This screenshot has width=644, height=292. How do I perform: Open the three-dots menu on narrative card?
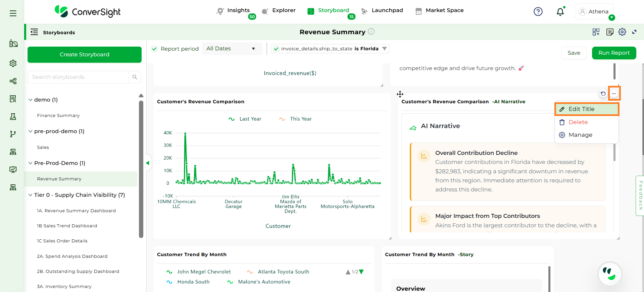click(x=614, y=94)
